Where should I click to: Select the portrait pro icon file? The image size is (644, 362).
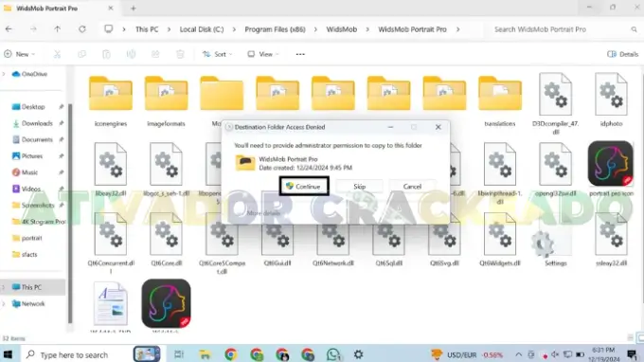pos(611,169)
